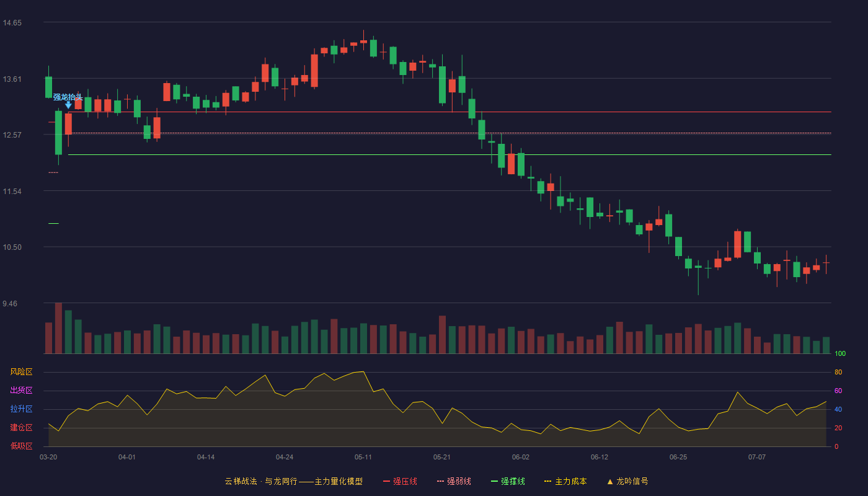The width and height of the screenshot is (868, 496).
Task: Click the tallest volume bar near 03-20
Action: coord(58,328)
